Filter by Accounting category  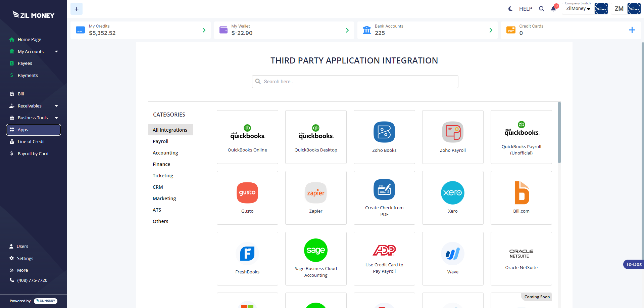[x=165, y=153]
